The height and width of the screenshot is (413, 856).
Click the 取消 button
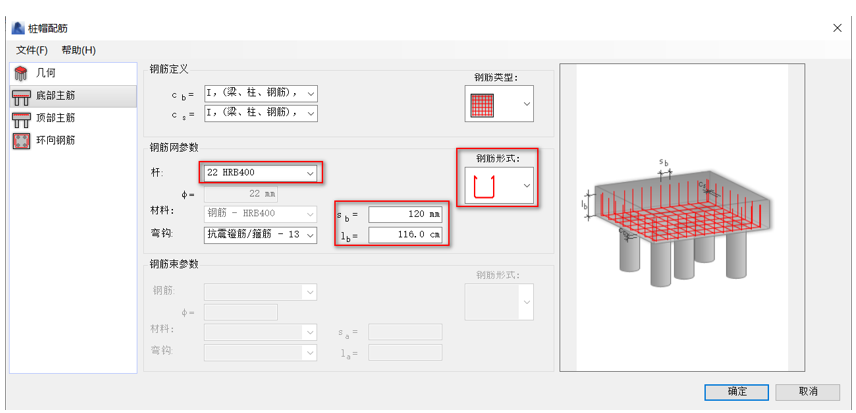[808, 391]
